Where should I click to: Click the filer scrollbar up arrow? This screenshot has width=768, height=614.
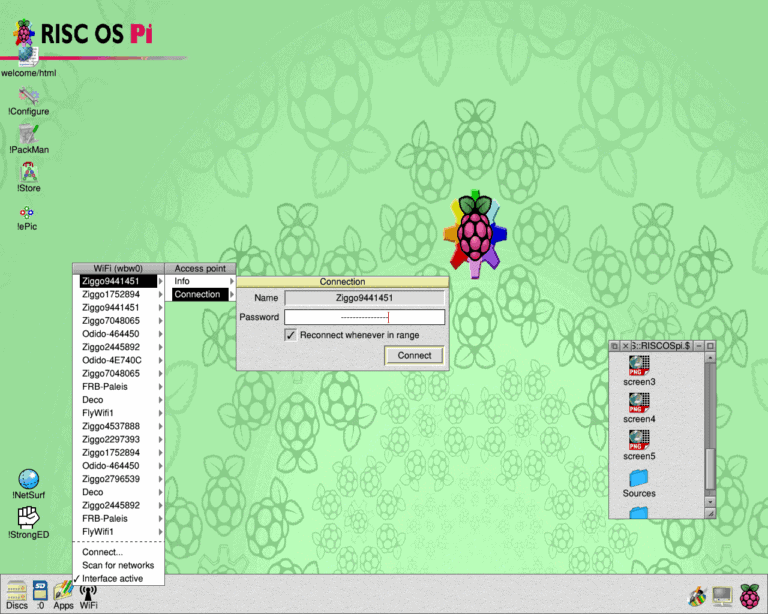(x=710, y=357)
